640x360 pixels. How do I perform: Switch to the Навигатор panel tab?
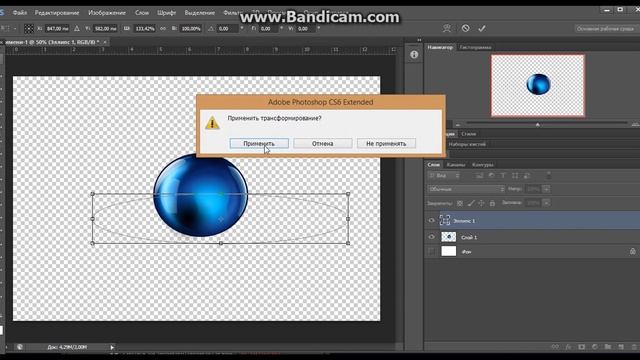pos(440,47)
